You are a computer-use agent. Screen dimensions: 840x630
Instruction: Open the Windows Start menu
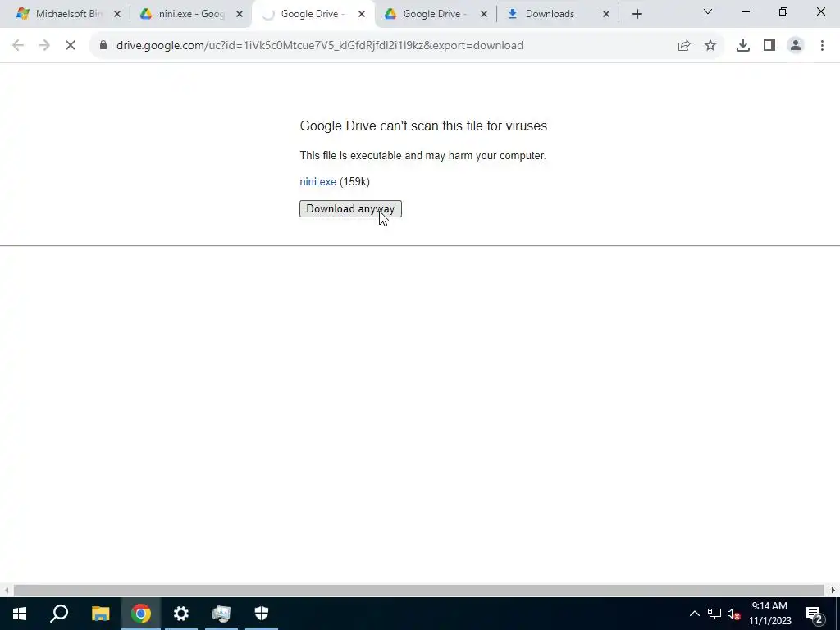point(20,614)
